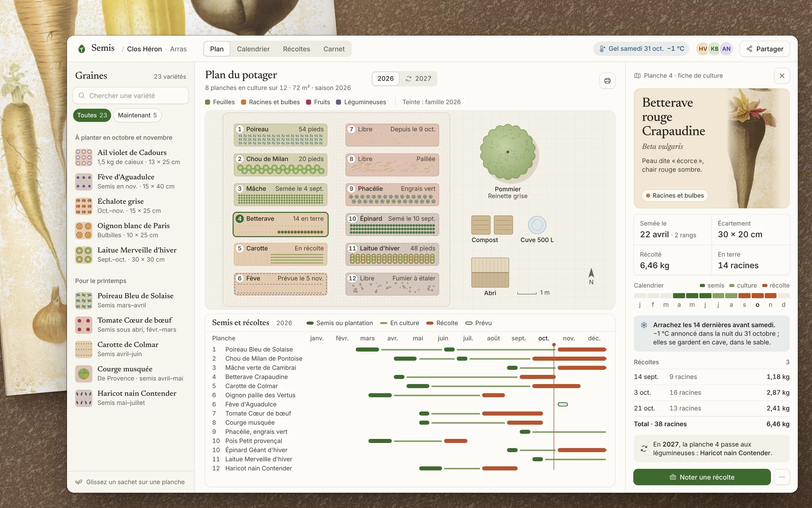Click the Tomate Cœur de bœuf icon
The height and width of the screenshot is (508, 812).
pyautogui.click(x=84, y=325)
